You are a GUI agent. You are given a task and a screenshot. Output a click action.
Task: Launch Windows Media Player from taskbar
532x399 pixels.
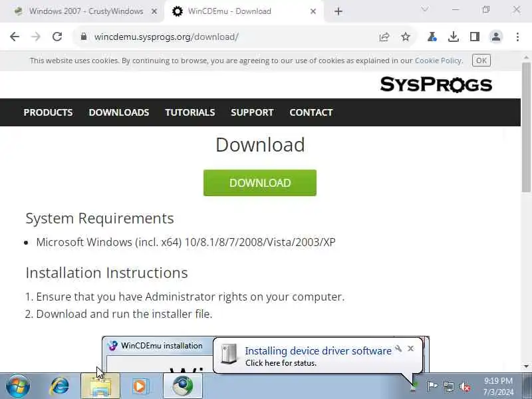(x=140, y=386)
